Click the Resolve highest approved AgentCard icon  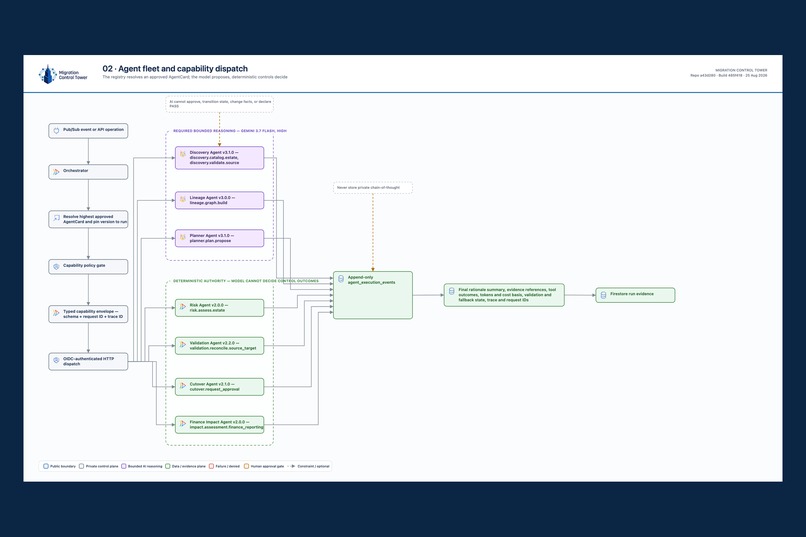(57, 218)
